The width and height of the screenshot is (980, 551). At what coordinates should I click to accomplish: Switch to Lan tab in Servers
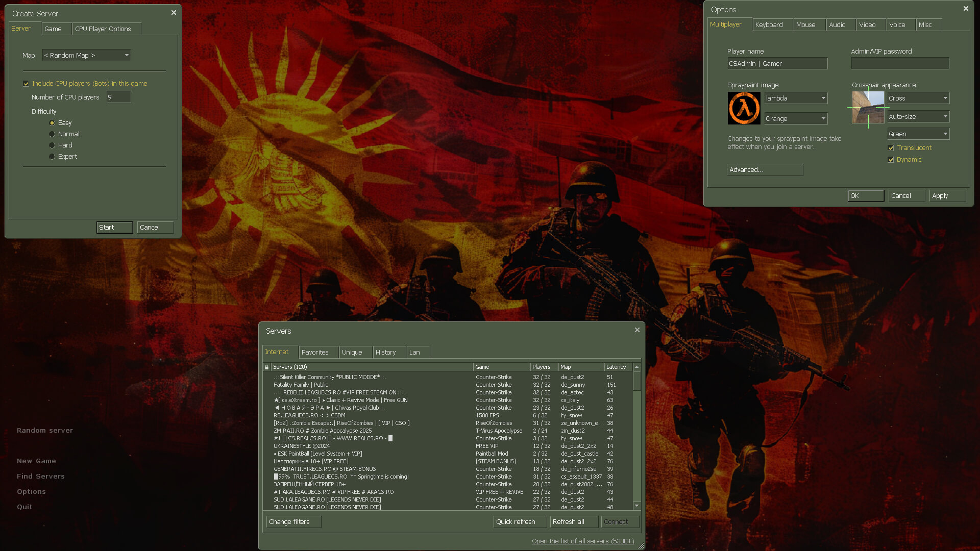pyautogui.click(x=419, y=353)
